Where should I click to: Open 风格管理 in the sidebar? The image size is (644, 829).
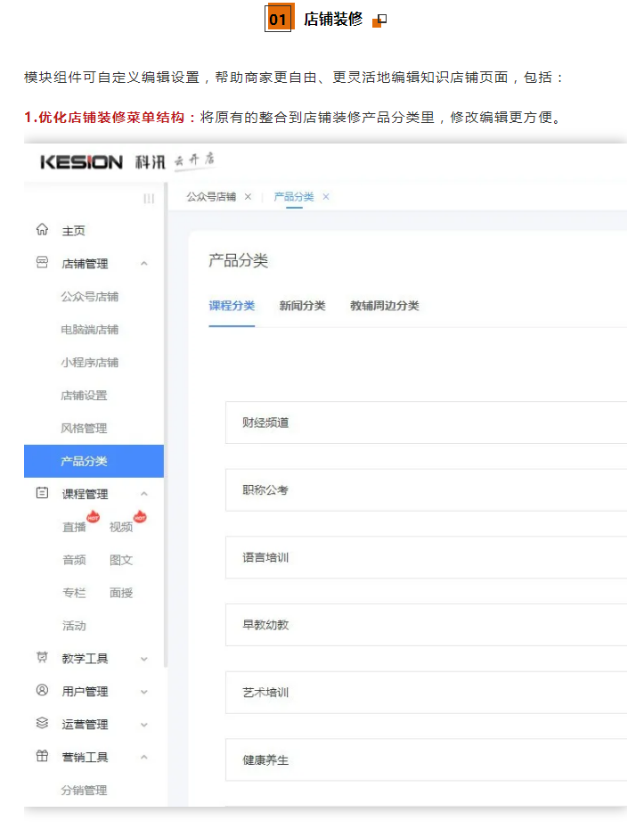pyautogui.click(x=84, y=428)
